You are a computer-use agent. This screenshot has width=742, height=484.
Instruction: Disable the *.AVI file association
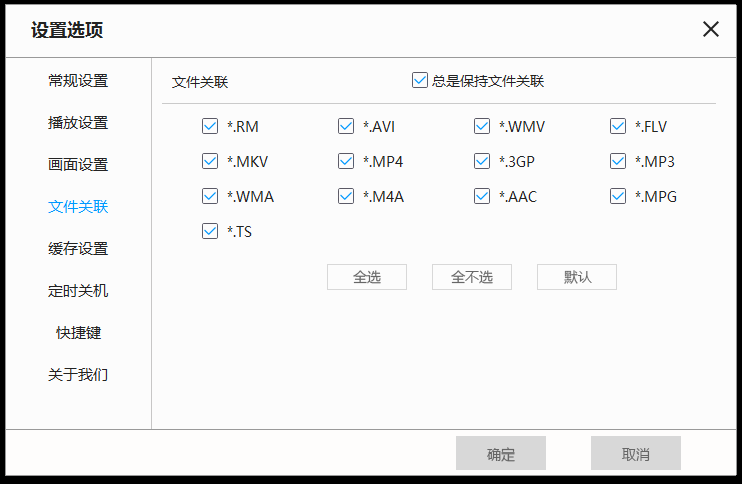coord(346,127)
